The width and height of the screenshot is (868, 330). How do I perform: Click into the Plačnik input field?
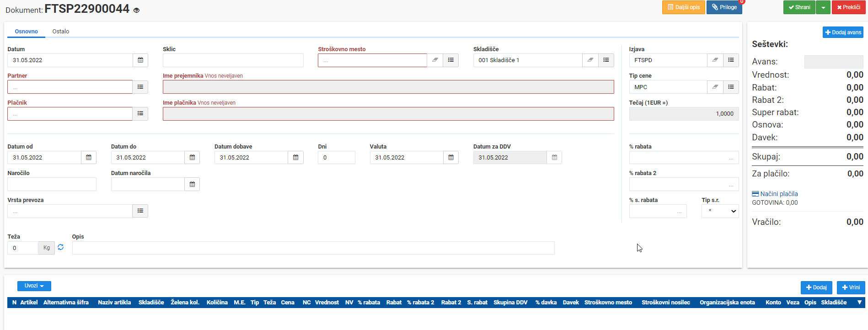tap(70, 114)
